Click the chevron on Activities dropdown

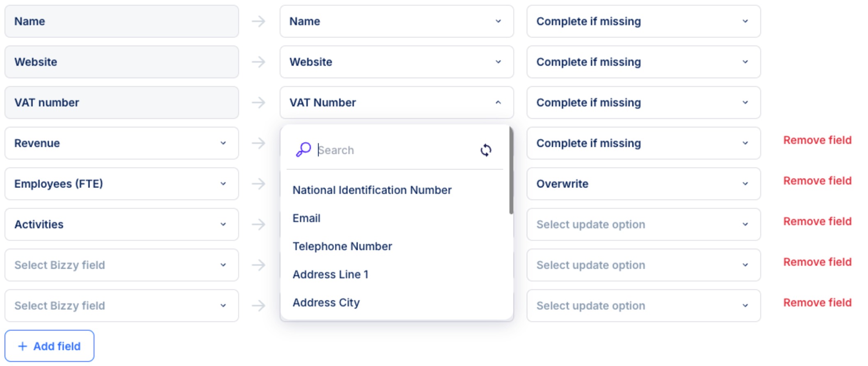click(x=223, y=224)
